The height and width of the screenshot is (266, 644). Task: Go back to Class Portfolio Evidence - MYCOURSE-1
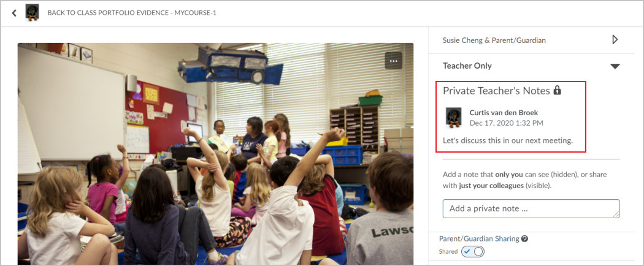pyautogui.click(x=132, y=13)
